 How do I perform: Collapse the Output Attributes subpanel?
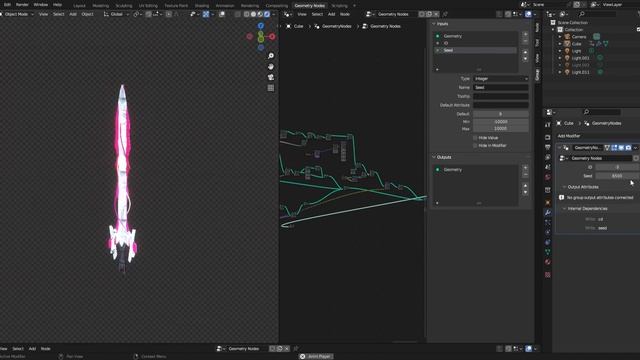(x=564, y=187)
